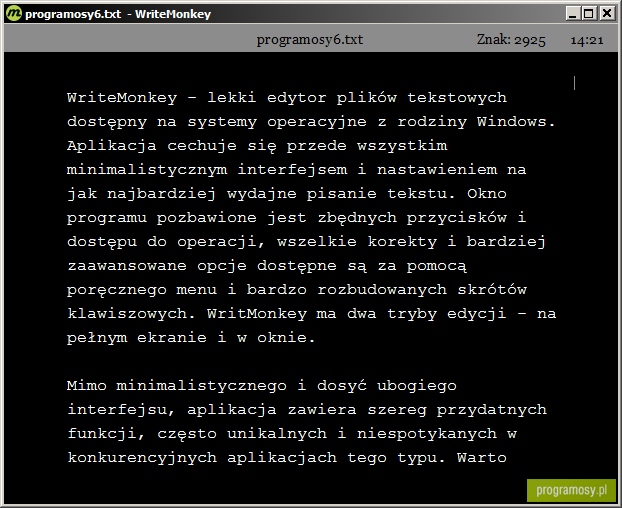Image resolution: width=622 pixels, height=508 pixels.
Task: Click the misspelled word 'WritMonkey'
Action: pos(257,314)
